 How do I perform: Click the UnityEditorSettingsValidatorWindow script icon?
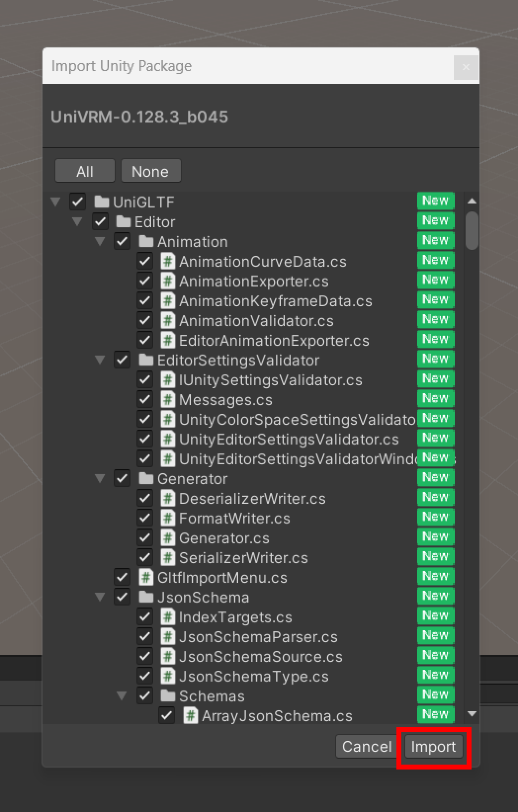(168, 459)
